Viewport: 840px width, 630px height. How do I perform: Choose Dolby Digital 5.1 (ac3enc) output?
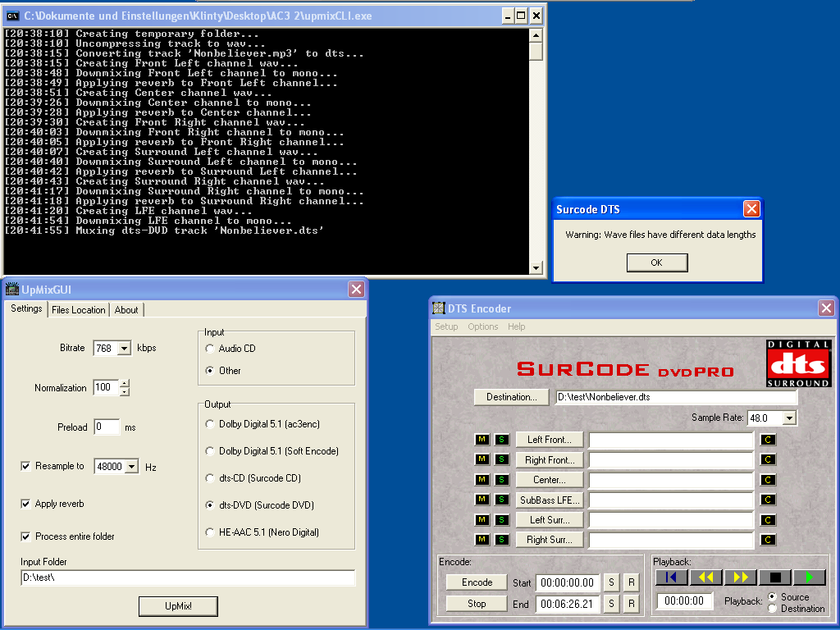pyautogui.click(x=262, y=424)
